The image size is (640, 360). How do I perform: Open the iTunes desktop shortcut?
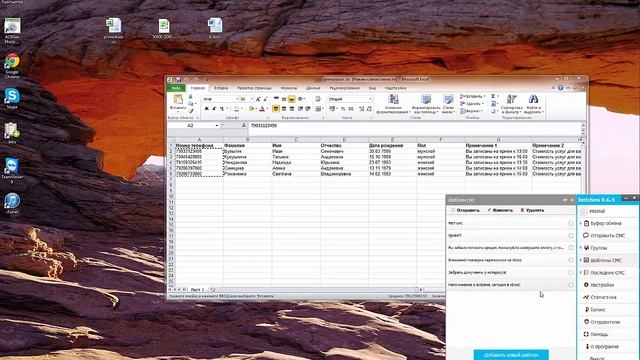[12, 202]
